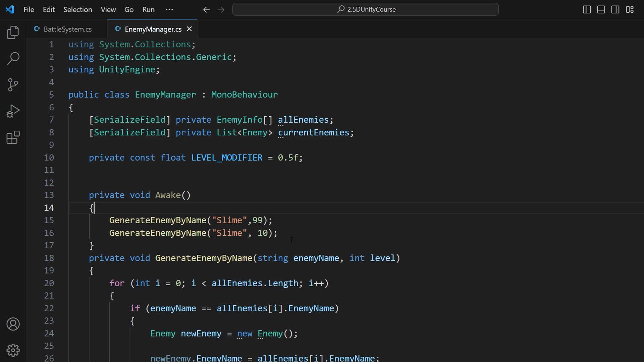644x362 pixels.
Task: Toggle the secondary side bar
Action: 615,9
